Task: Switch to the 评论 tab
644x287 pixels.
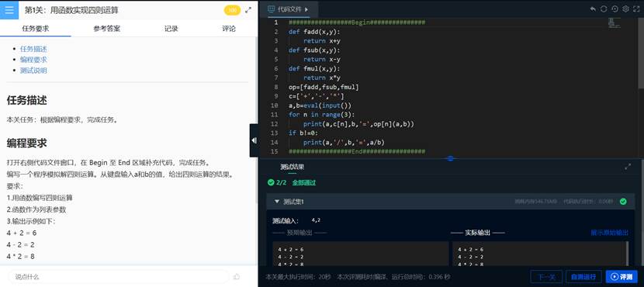Action: point(229,29)
